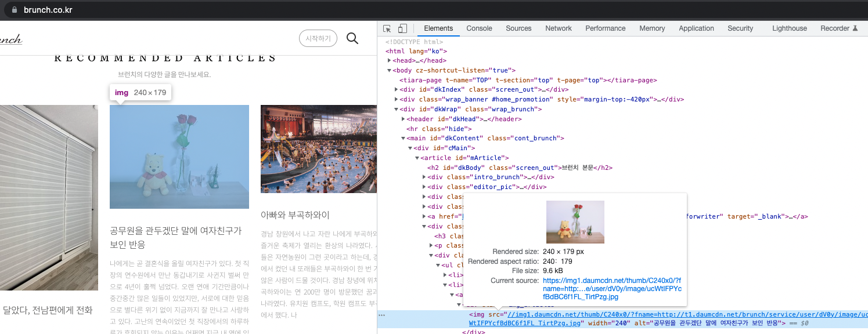The height and width of the screenshot is (334, 868).
Task: Open the Lighthouse tab
Action: point(790,28)
